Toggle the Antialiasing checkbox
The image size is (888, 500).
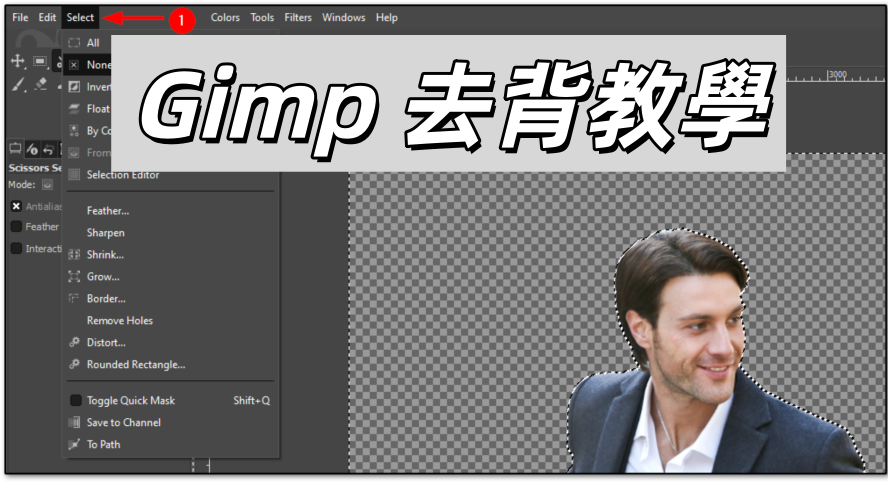click(16, 206)
